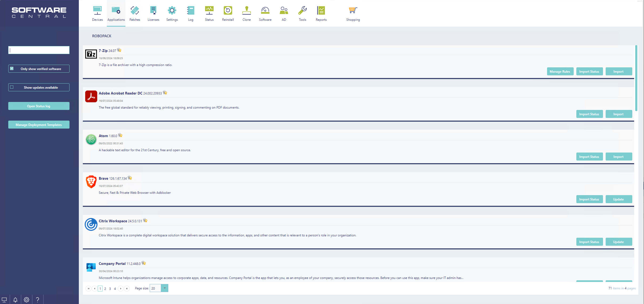Screen dimensions: 644x304
Task: Click the previous page arrow
Action: [95, 289]
